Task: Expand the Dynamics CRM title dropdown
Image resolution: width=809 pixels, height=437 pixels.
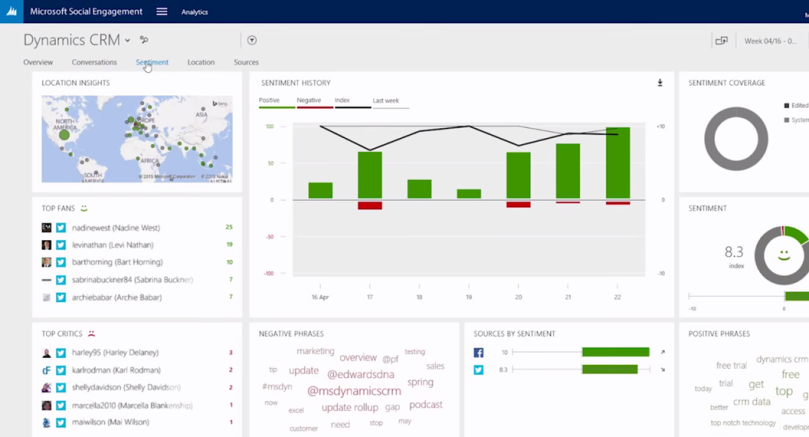Action: tap(127, 40)
